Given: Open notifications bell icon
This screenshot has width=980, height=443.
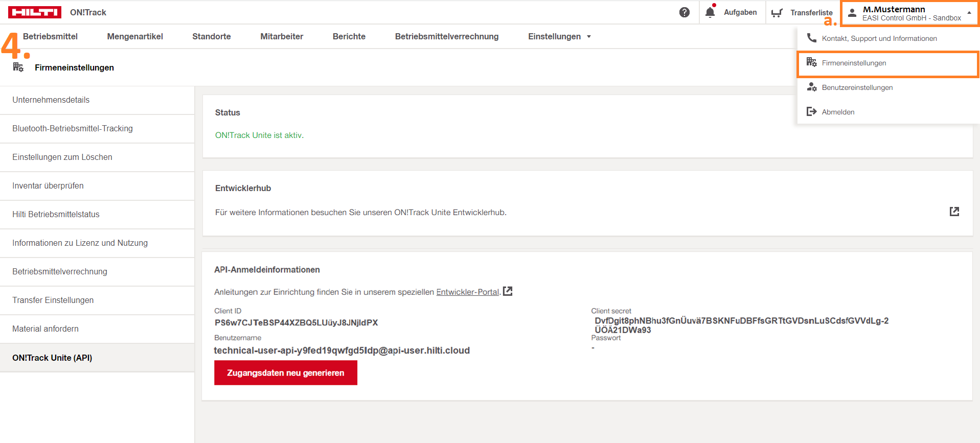Looking at the screenshot, I should [710, 12].
